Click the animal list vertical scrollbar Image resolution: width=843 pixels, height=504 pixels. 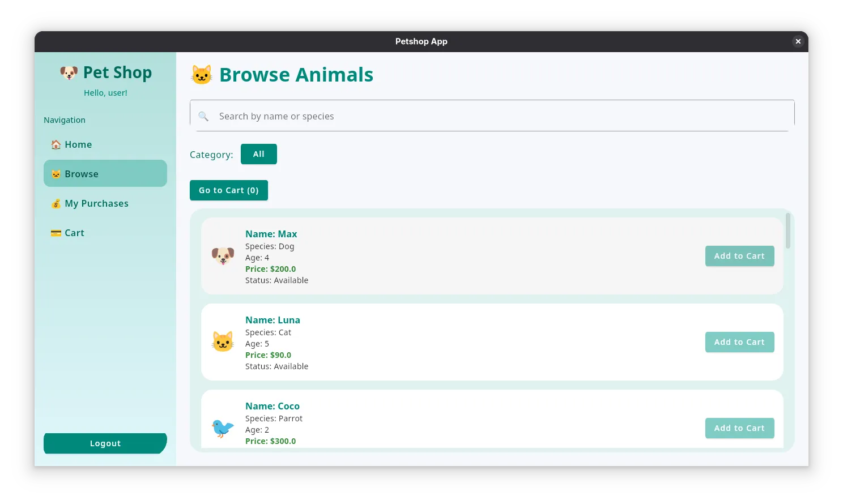tap(787, 231)
